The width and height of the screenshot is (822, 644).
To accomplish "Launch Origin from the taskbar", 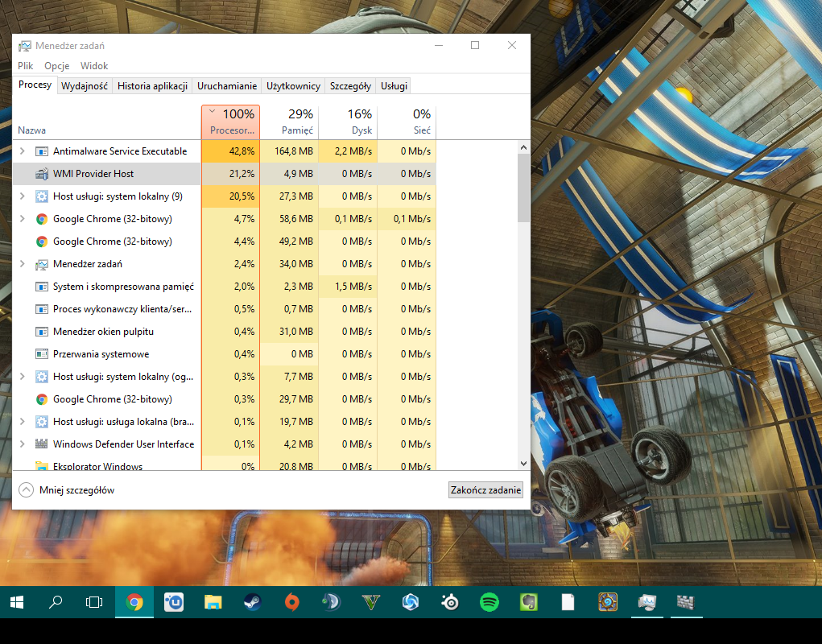I will (292, 602).
